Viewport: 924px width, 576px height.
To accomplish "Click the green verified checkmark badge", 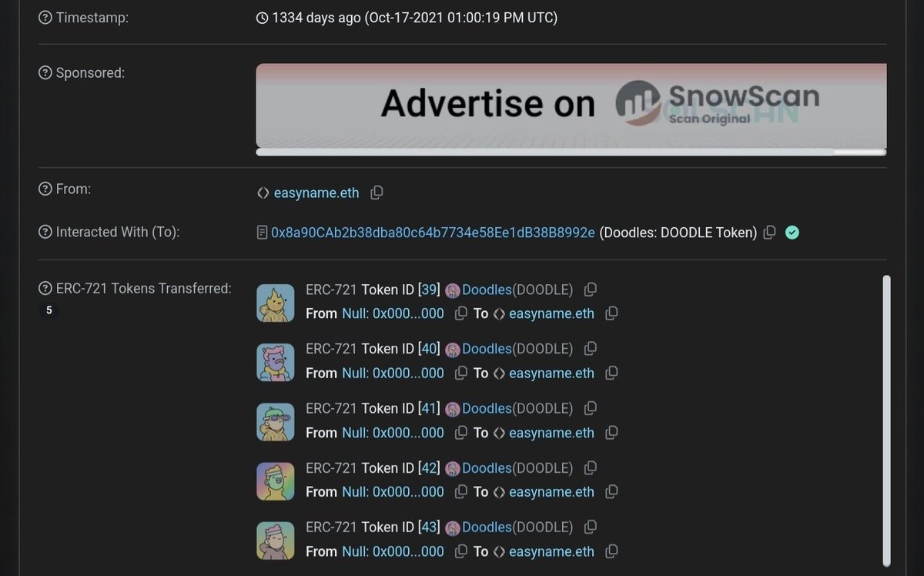I will click(x=792, y=233).
